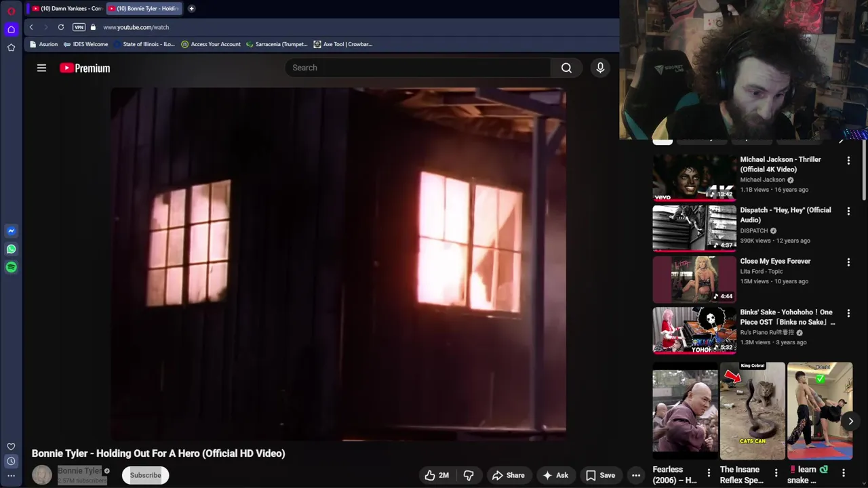Click the DISPATCH channel name
868x488 pixels.
(754, 230)
